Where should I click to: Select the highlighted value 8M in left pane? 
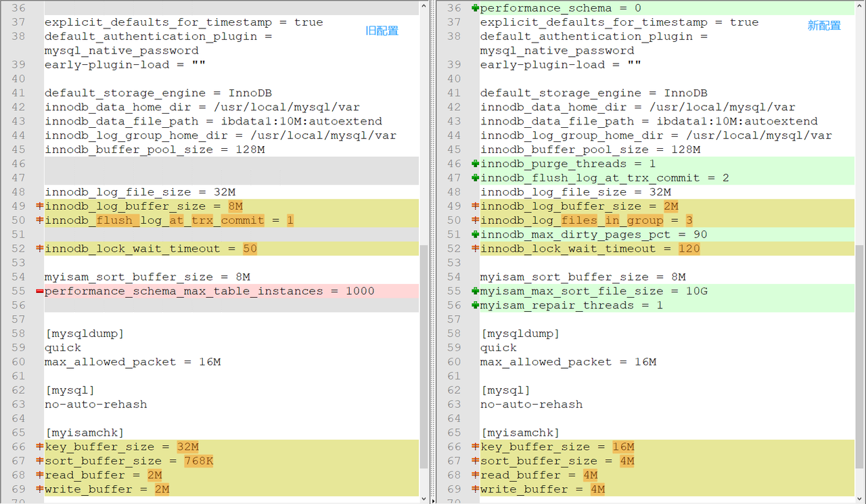pyautogui.click(x=235, y=206)
